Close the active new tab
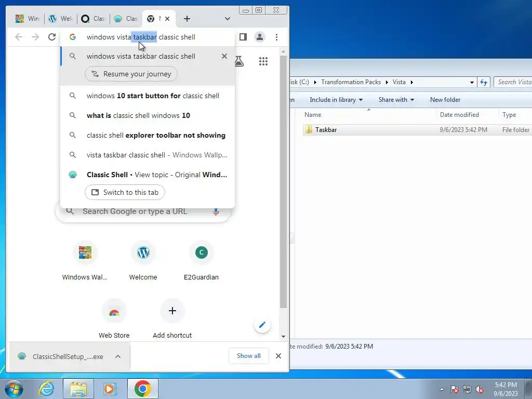This screenshot has width=532, height=399. point(167,19)
